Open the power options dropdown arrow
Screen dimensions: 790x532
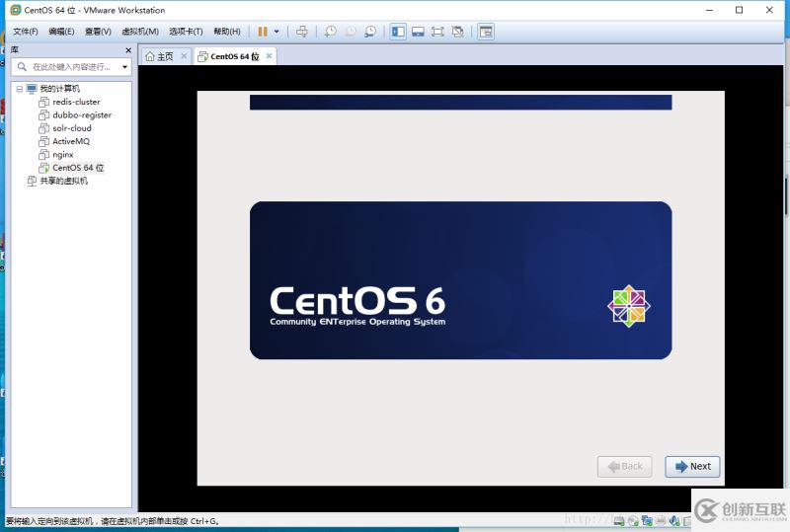pos(276,32)
